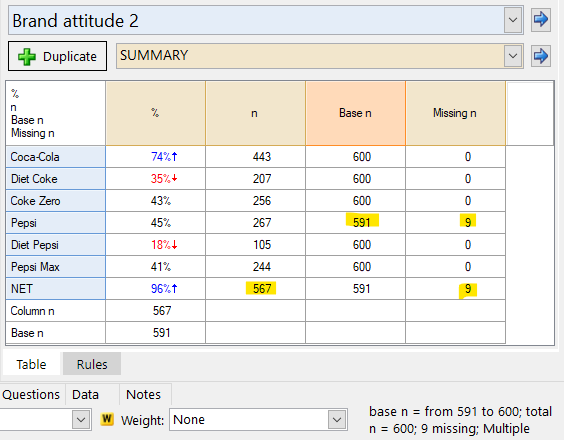Click the 74% cell for Coca-Cola
The width and height of the screenshot is (564, 440).
(x=155, y=157)
